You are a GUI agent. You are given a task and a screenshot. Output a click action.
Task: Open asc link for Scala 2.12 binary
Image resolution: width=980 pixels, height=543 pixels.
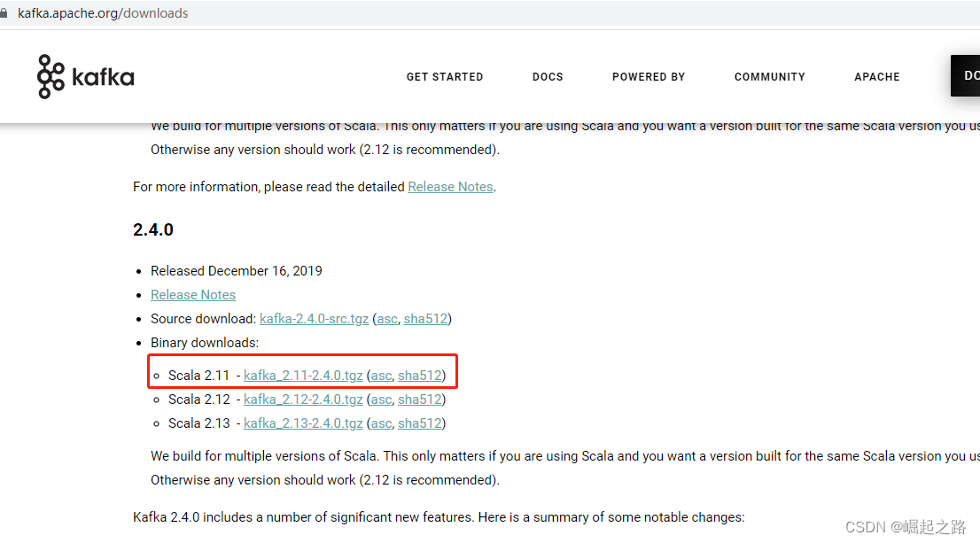[x=381, y=399]
